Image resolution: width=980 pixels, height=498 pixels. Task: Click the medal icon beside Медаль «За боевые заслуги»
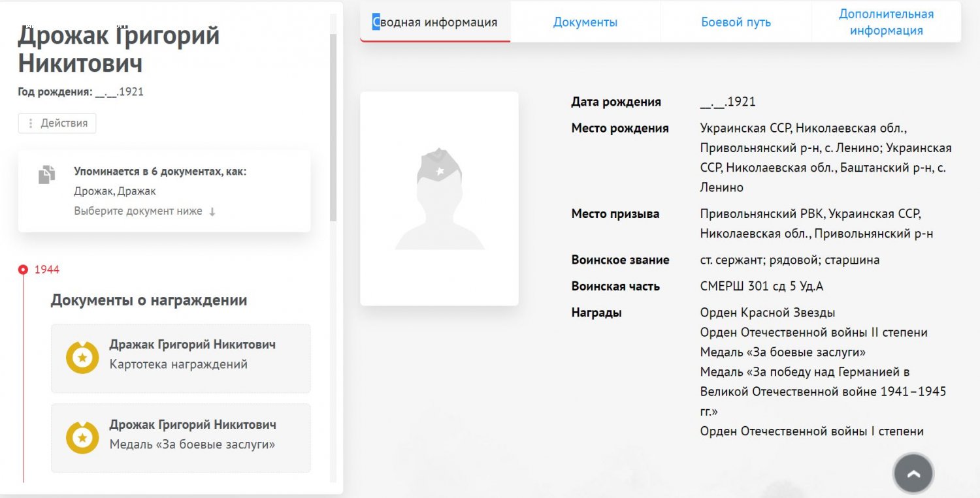coord(82,438)
